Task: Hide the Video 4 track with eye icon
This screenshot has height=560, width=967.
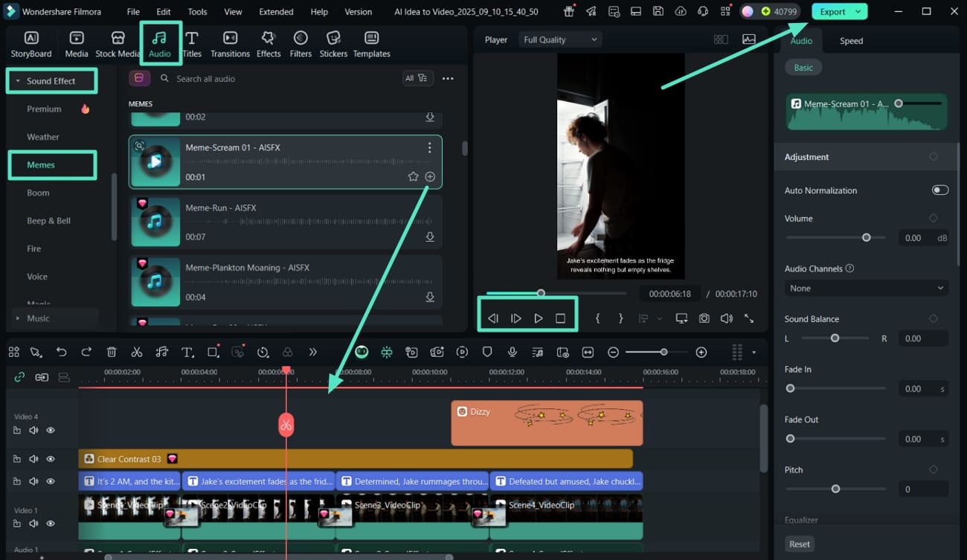Action: [51, 431]
